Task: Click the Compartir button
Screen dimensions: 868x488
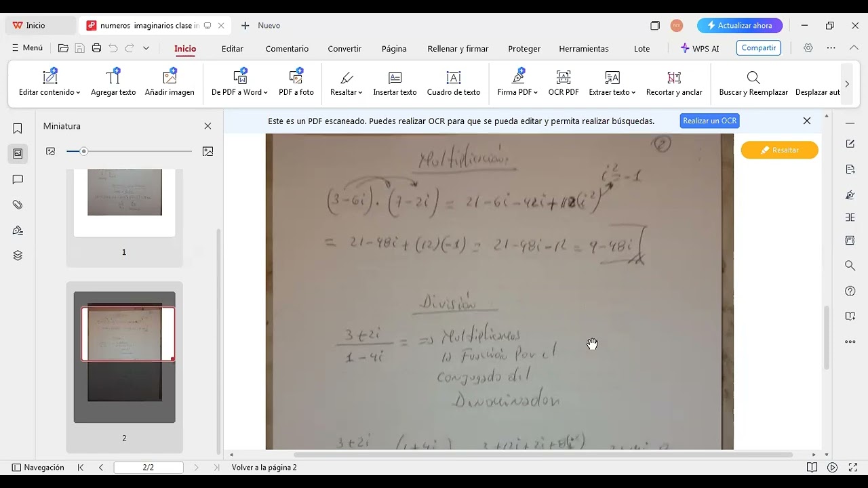Action: click(759, 48)
